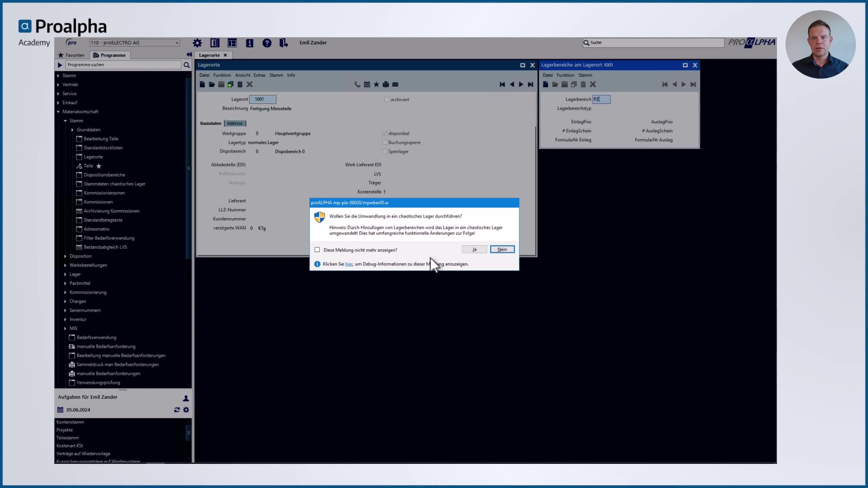Expand the Disposition tree node
The height and width of the screenshot is (488, 868).
click(x=65, y=256)
